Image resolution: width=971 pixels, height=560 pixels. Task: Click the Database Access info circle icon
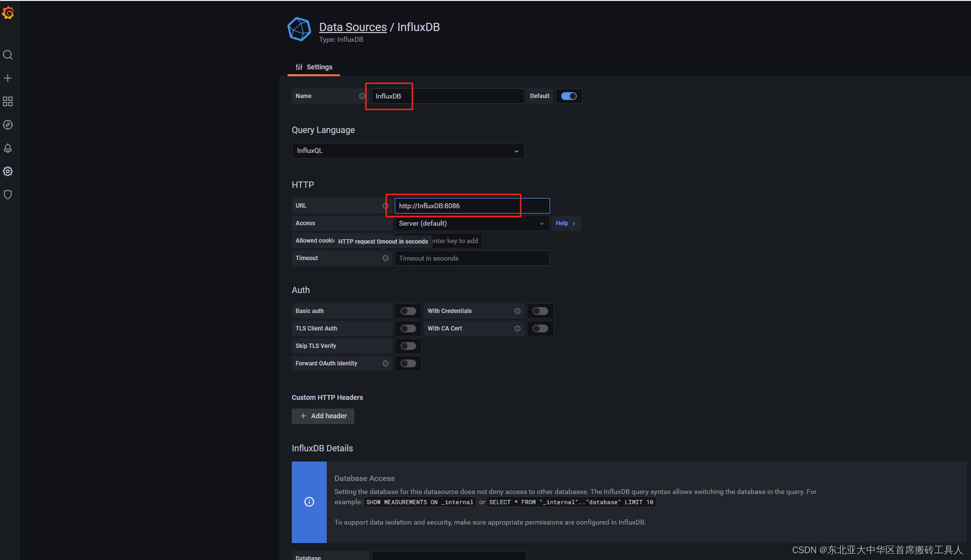pos(309,502)
